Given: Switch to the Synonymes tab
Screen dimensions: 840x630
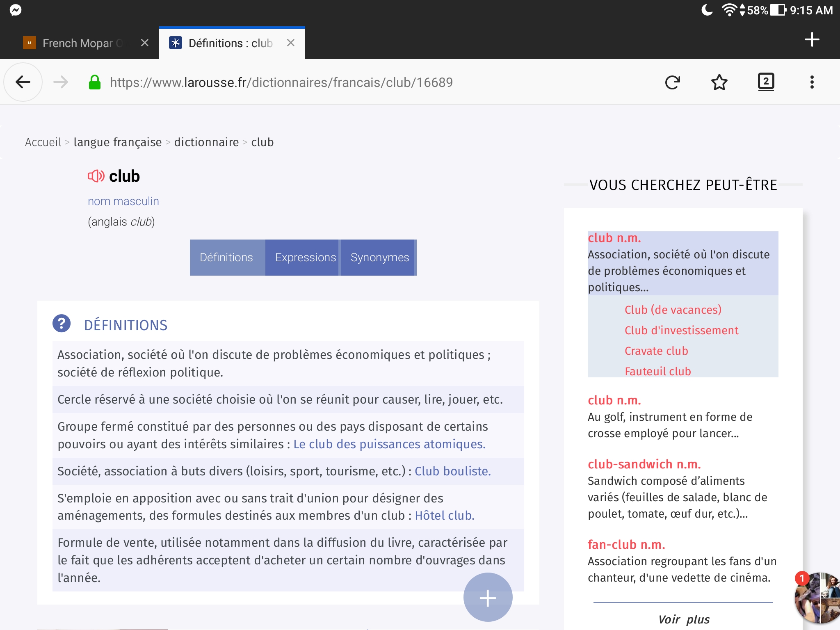Looking at the screenshot, I should [x=379, y=258].
